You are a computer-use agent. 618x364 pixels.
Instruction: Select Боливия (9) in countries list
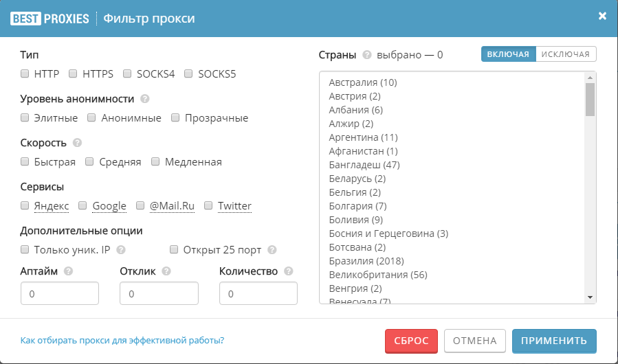[356, 220]
